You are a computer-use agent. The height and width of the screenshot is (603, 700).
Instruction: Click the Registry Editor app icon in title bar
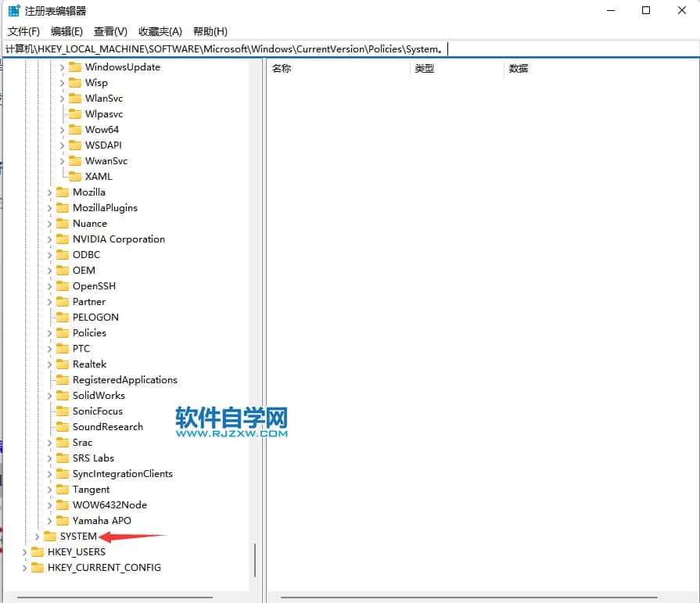click(13, 11)
